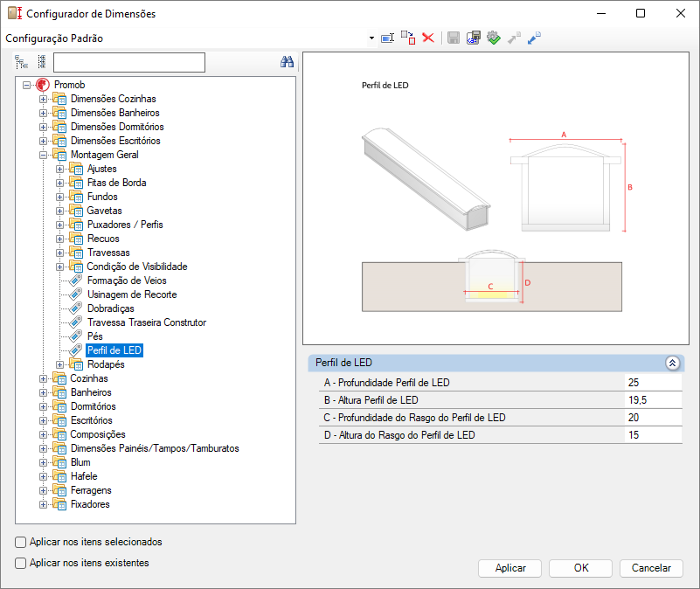Open the Configuração Padrão dropdown arrow
The image size is (700, 589).
click(x=371, y=38)
